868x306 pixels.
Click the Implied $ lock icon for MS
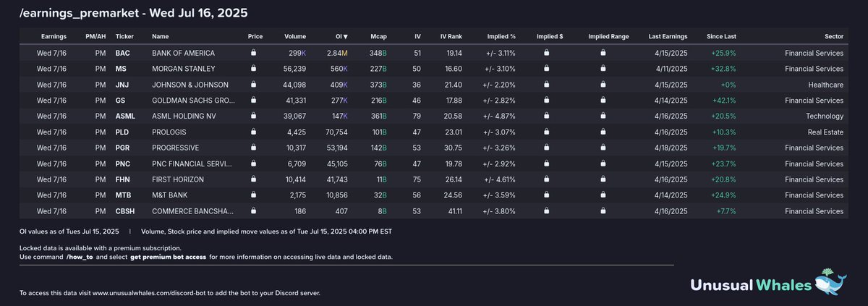pyautogui.click(x=546, y=69)
